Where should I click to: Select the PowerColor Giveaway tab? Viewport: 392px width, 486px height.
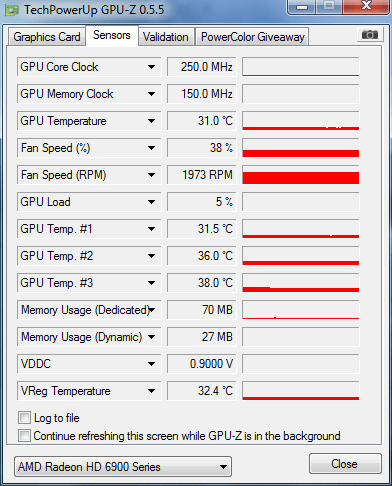click(253, 37)
